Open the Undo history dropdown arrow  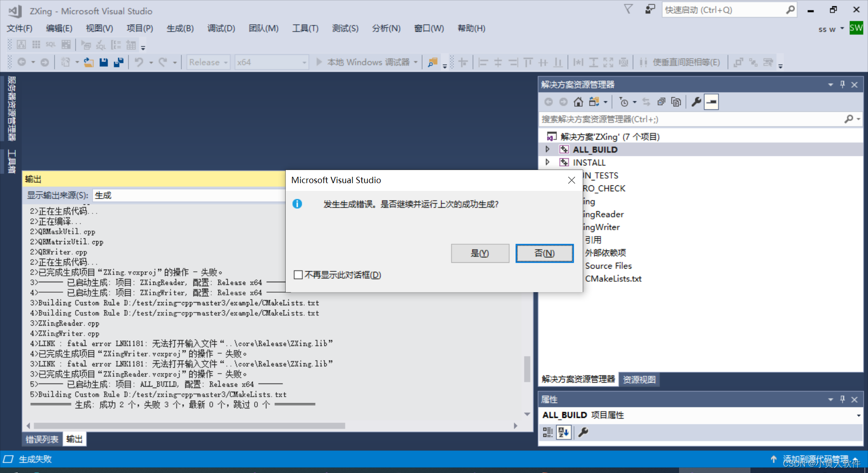pyautogui.click(x=151, y=62)
